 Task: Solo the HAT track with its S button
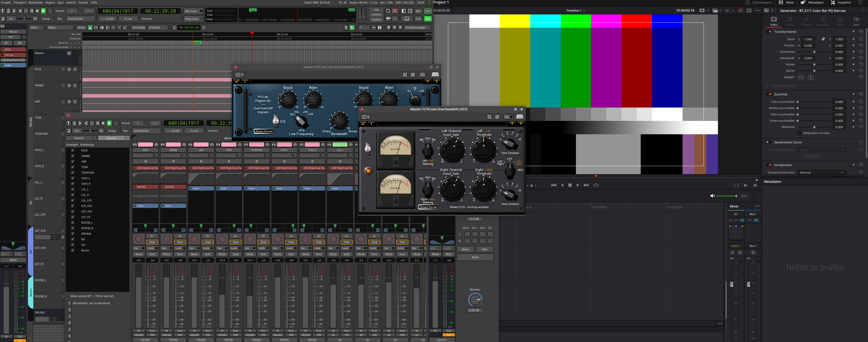[x=75, y=102]
